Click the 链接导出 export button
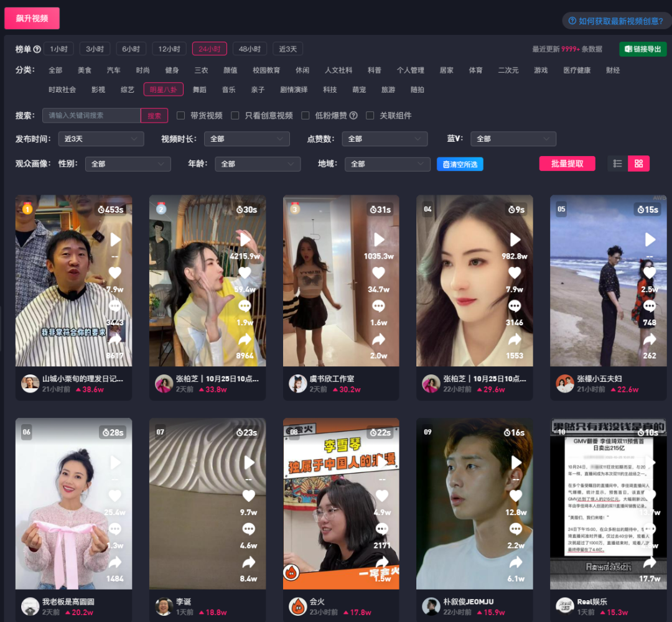The width and height of the screenshot is (672, 622). tap(643, 49)
